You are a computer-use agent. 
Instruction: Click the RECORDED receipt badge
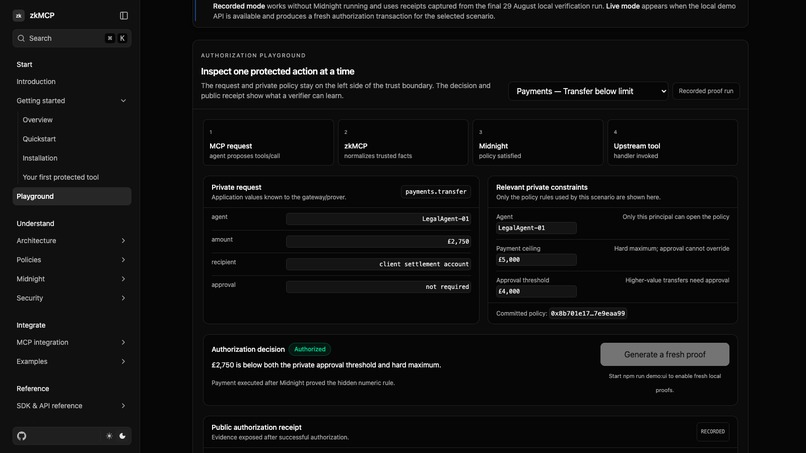point(712,431)
